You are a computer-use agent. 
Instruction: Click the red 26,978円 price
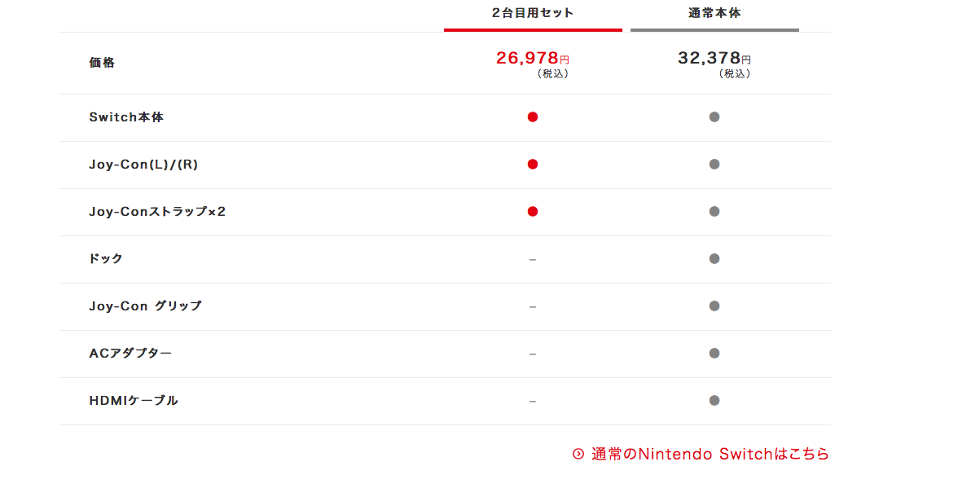[x=533, y=59]
